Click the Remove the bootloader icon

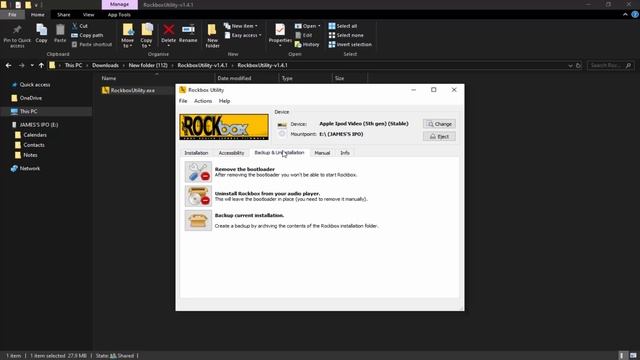(198, 171)
